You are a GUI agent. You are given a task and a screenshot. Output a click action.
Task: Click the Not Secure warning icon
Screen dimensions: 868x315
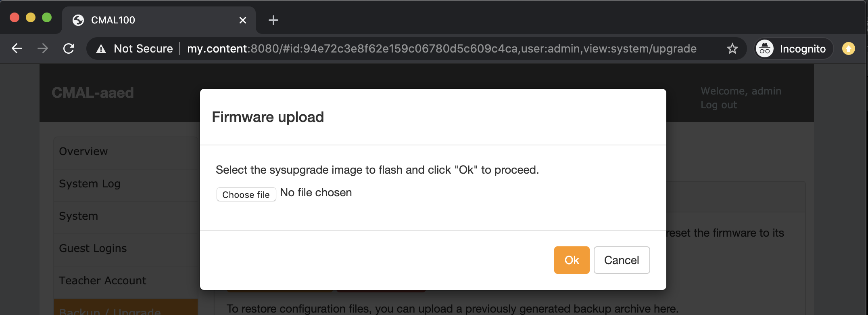click(x=101, y=49)
